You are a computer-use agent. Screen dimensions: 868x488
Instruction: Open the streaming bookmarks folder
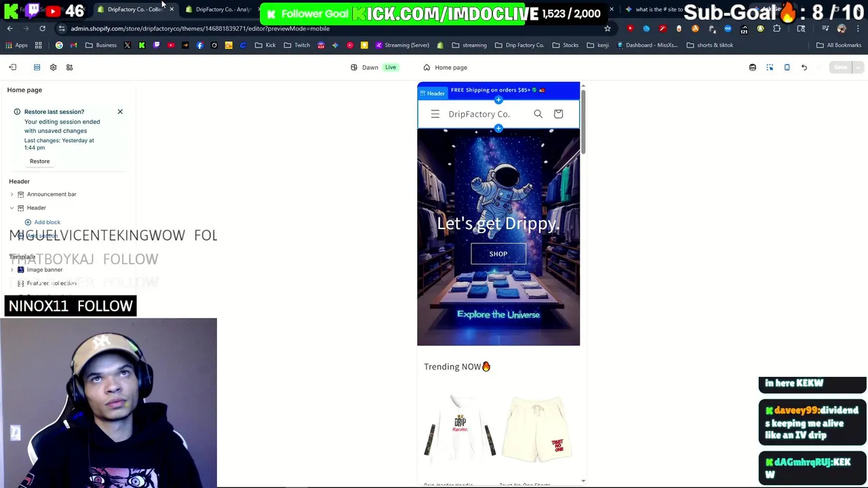469,45
